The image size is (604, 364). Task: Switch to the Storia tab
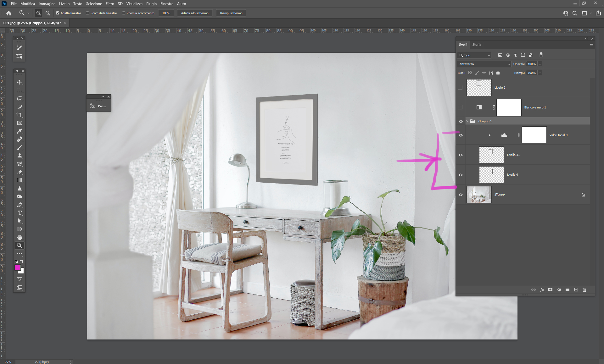click(x=477, y=45)
